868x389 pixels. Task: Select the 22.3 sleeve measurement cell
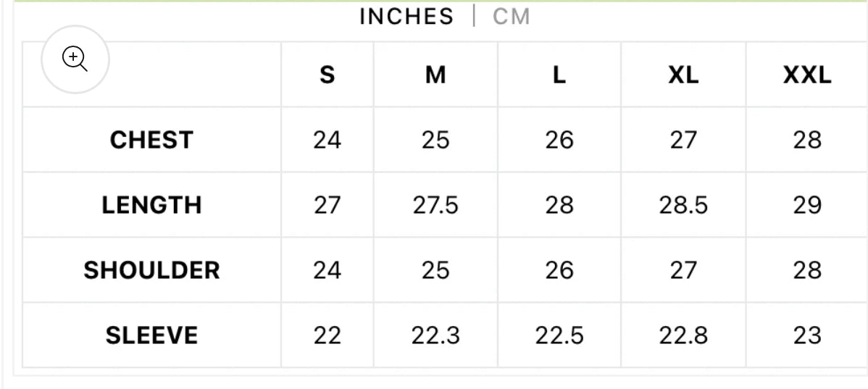tap(435, 335)
